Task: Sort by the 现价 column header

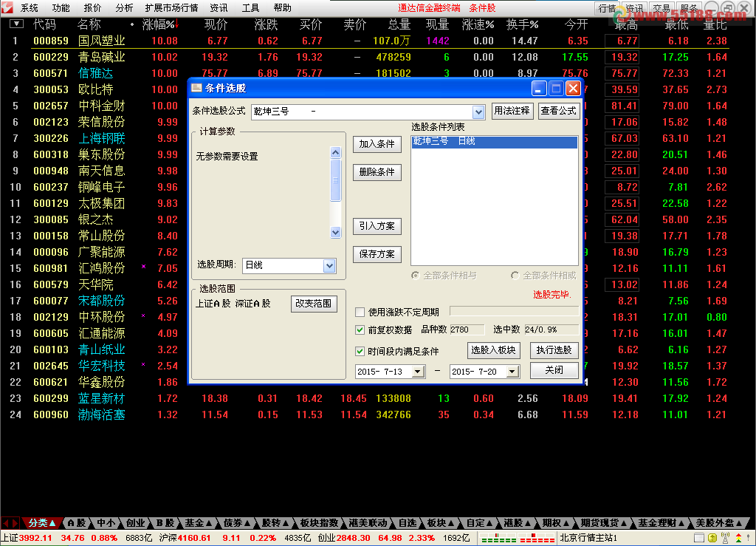Action: (216, 24)
